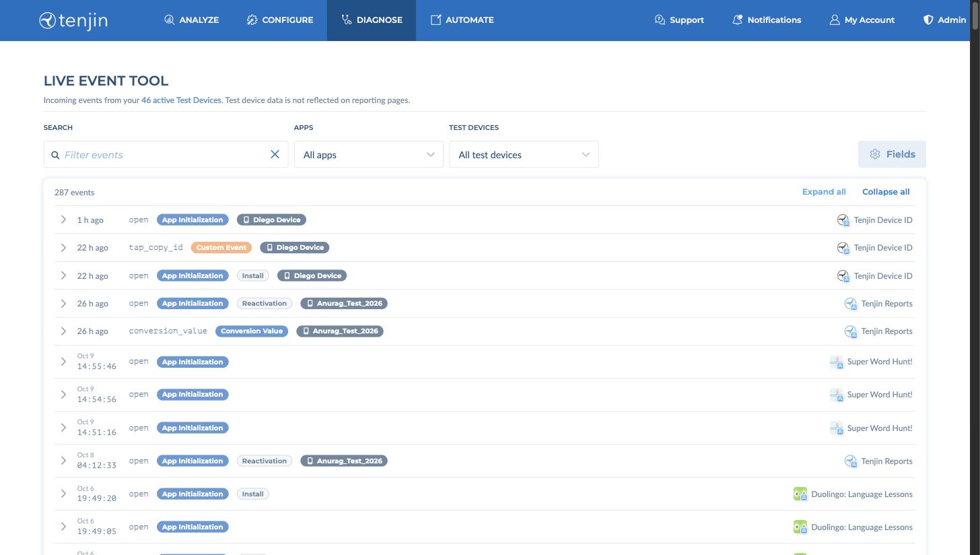
Task: Expand the tap_copy_id event row
Action: (x=63, y=247)
